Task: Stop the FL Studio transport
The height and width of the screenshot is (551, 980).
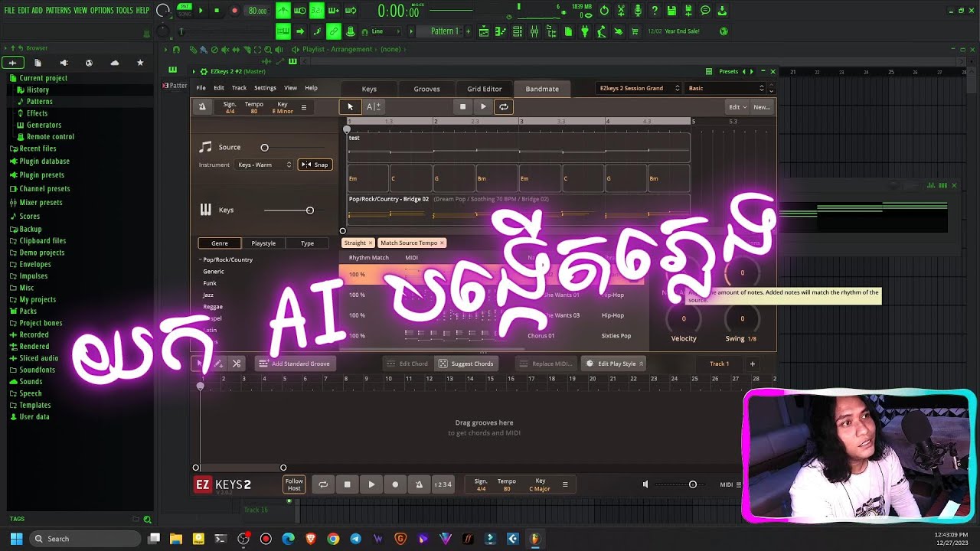Action: point(217,11)
